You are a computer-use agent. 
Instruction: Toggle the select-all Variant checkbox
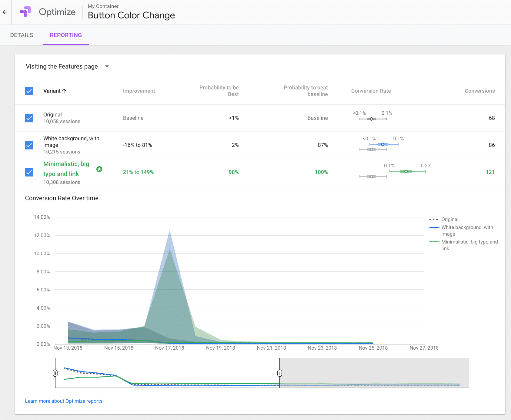click(29, 91)
